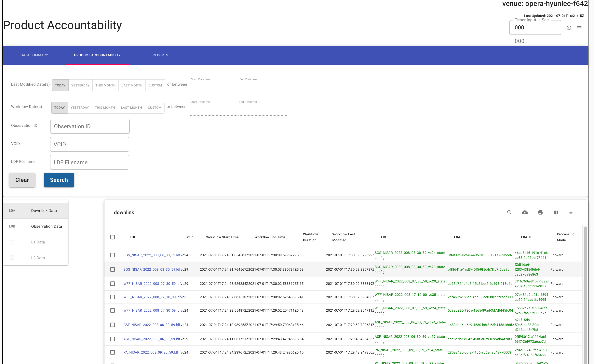Check the row for WFF_NISAR_2022_008_17_10_00.ldf

(x=113, y=297)
